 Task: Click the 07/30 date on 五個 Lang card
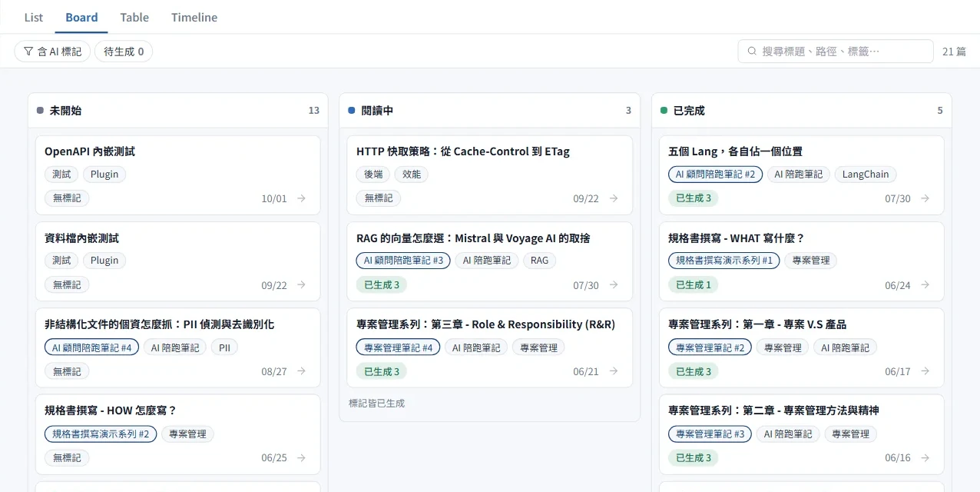898,198
